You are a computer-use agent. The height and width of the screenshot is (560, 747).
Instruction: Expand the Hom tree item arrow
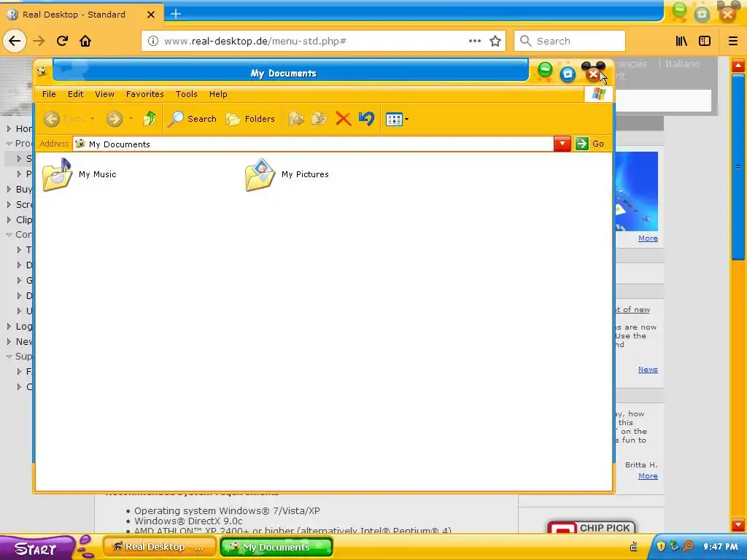(x=9, y=128)
